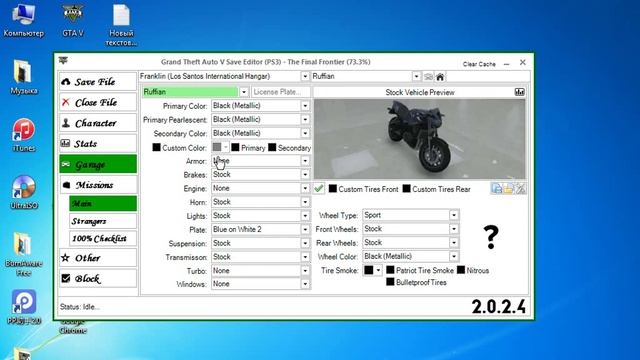This screenshot has height=360, width=640.
Task: Open the Engine dropdown
Action: coord(305,188)
